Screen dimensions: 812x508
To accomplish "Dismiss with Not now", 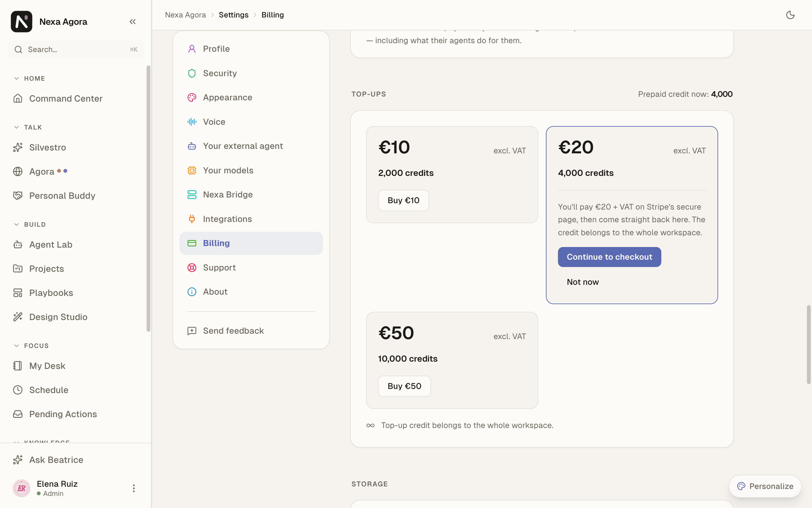I will (582, 282).
